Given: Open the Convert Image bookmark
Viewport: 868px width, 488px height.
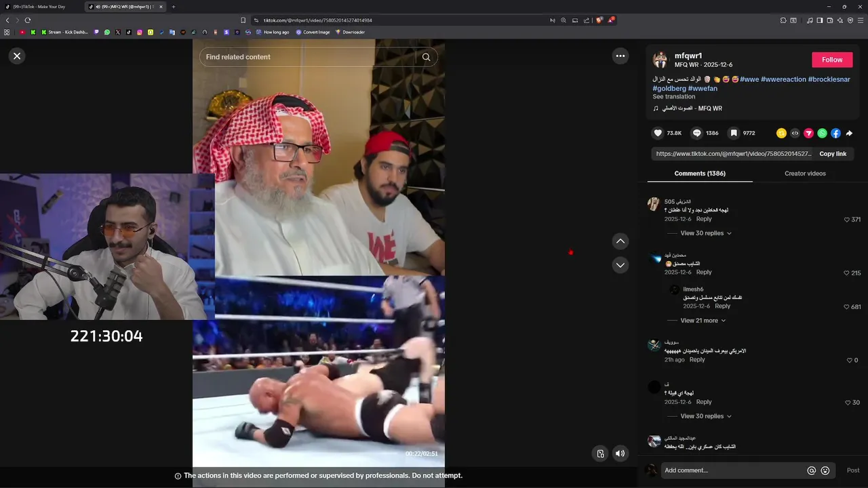Looking at the screenshot, I should click(x=313, y=32).
